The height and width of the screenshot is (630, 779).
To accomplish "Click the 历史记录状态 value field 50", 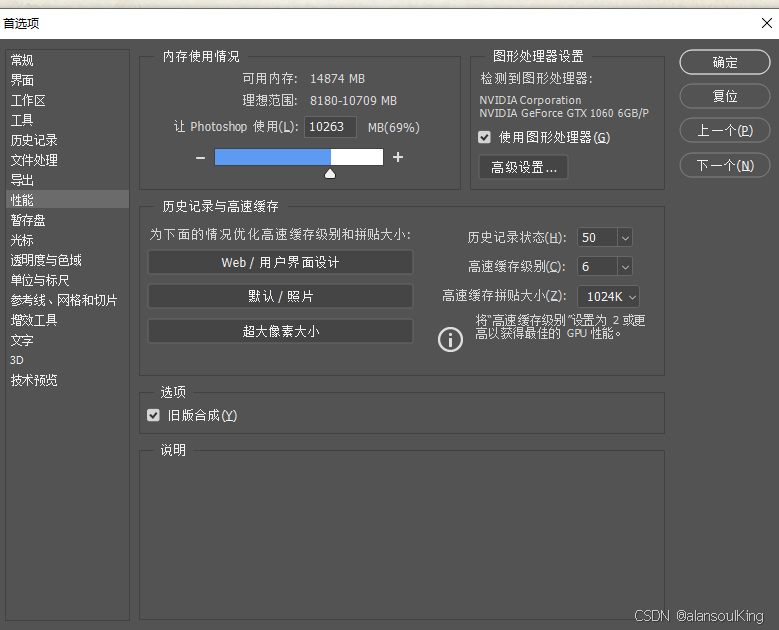I will [597, 238].
